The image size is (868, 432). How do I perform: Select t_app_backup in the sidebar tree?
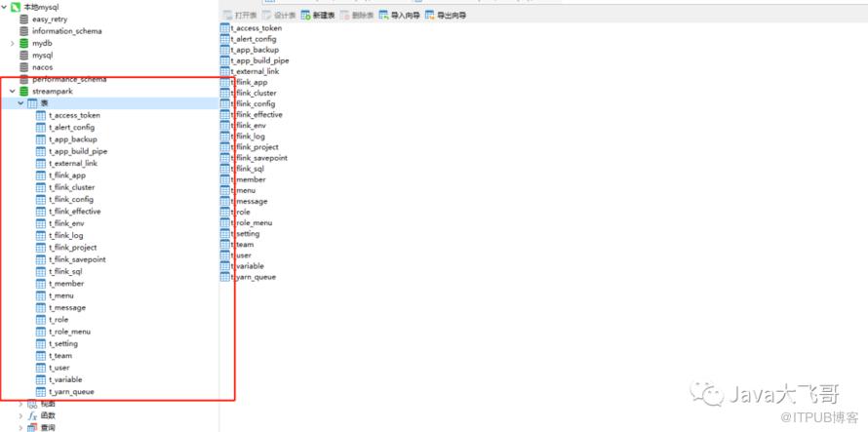click(73, 139)
